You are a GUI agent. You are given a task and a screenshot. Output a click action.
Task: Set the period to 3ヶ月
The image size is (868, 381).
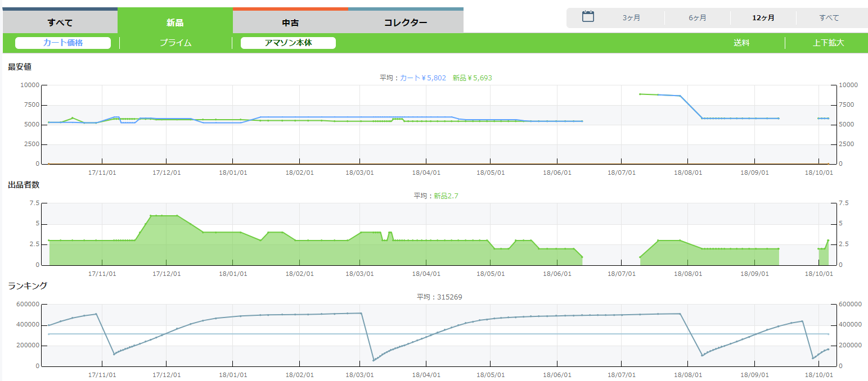click(631, 18)
